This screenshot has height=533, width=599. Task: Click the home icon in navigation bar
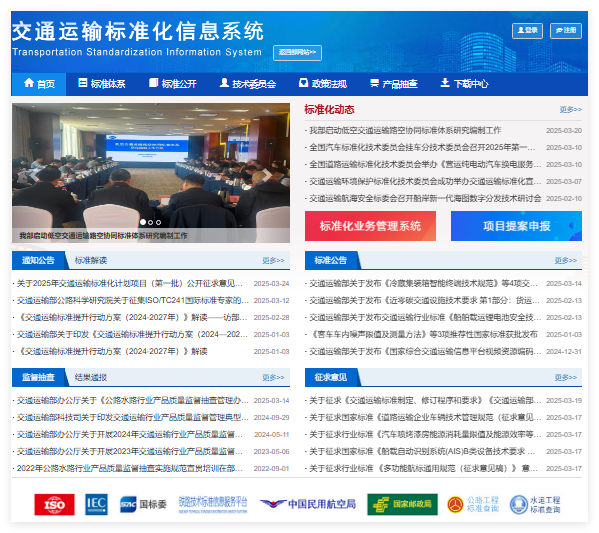(29, 83)
